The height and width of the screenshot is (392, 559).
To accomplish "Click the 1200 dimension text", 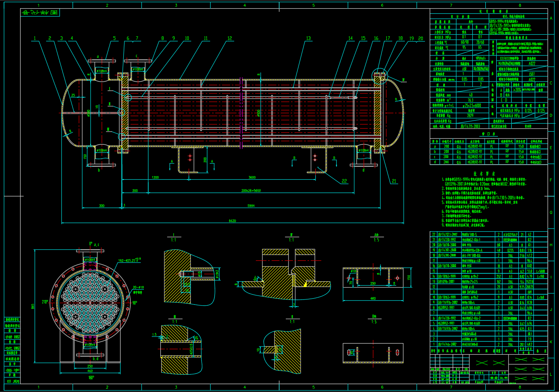I will [155, 177].
